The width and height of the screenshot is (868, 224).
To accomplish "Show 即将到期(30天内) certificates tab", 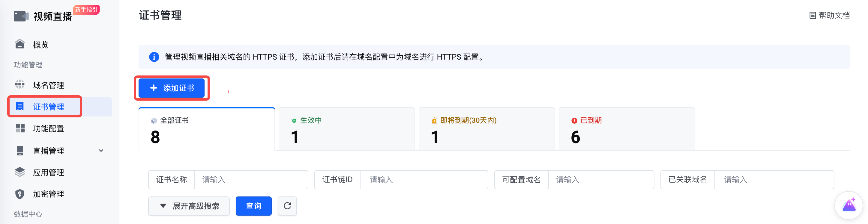I will point(486,129).
